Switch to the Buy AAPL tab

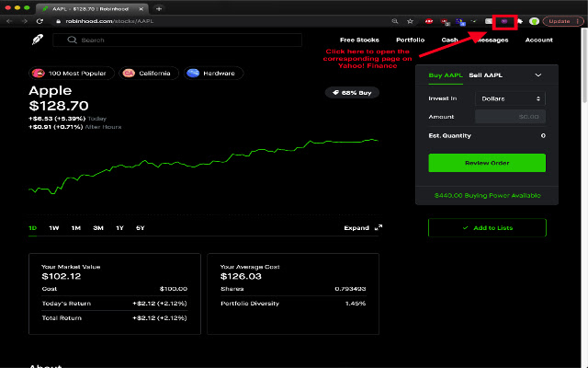tap(446, 75)
